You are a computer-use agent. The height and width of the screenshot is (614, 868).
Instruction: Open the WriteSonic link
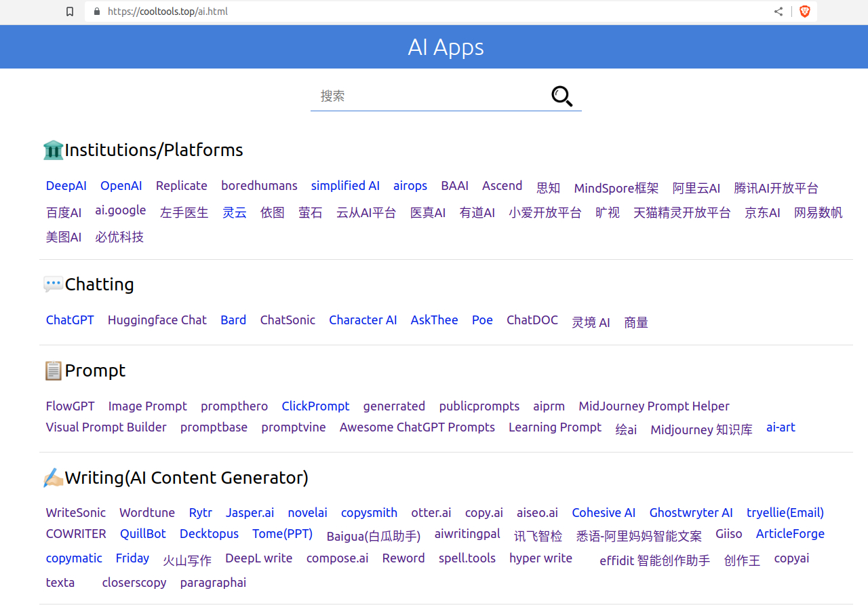(x=76, y=513)
